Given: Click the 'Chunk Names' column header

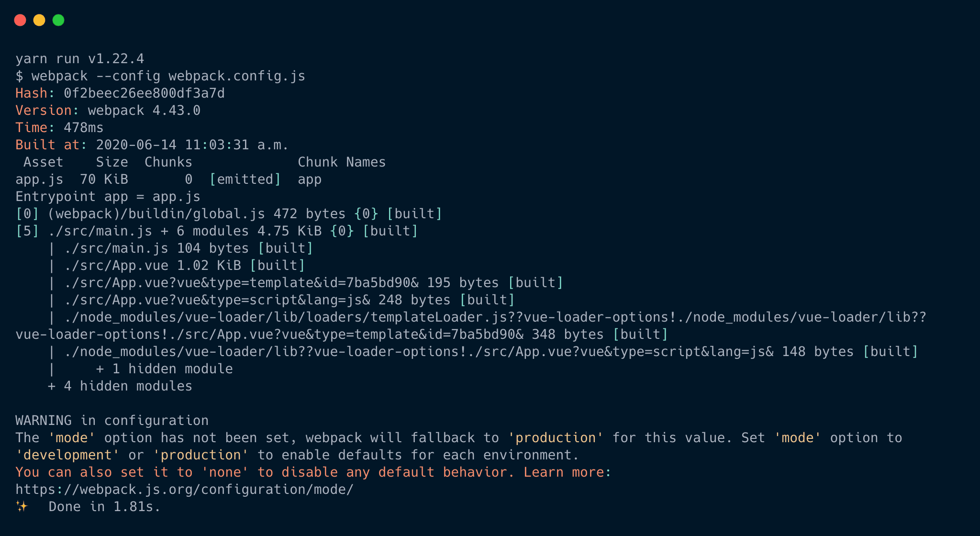Looking at the screenshot, I should (x=342, y=162).
